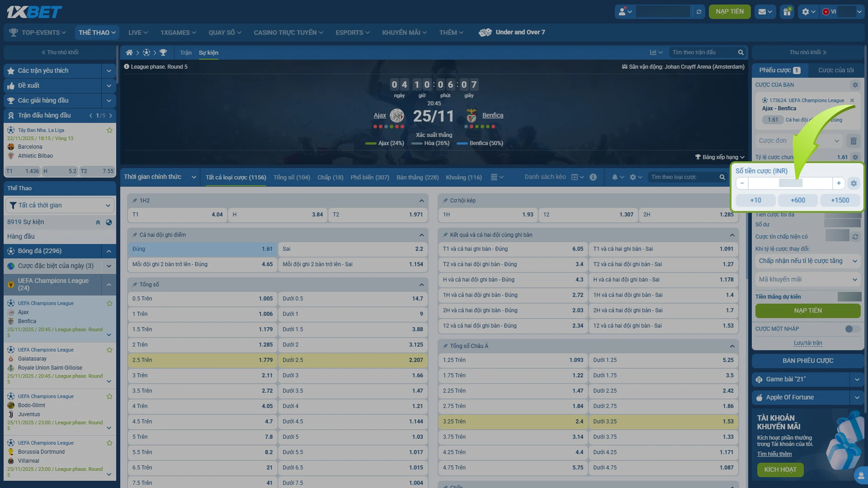Open the Thời gian chính thức dropdown
The image size is (868, 488).
(160, 177)
